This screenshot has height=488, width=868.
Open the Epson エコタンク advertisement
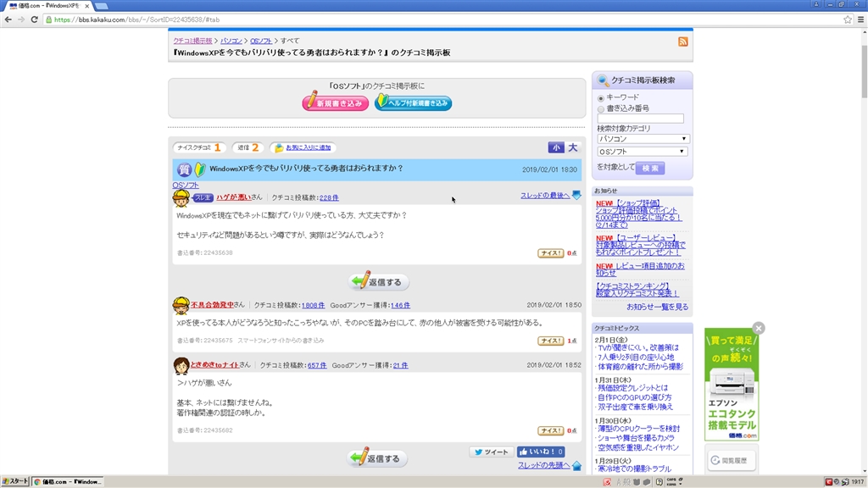coord(732,385)
